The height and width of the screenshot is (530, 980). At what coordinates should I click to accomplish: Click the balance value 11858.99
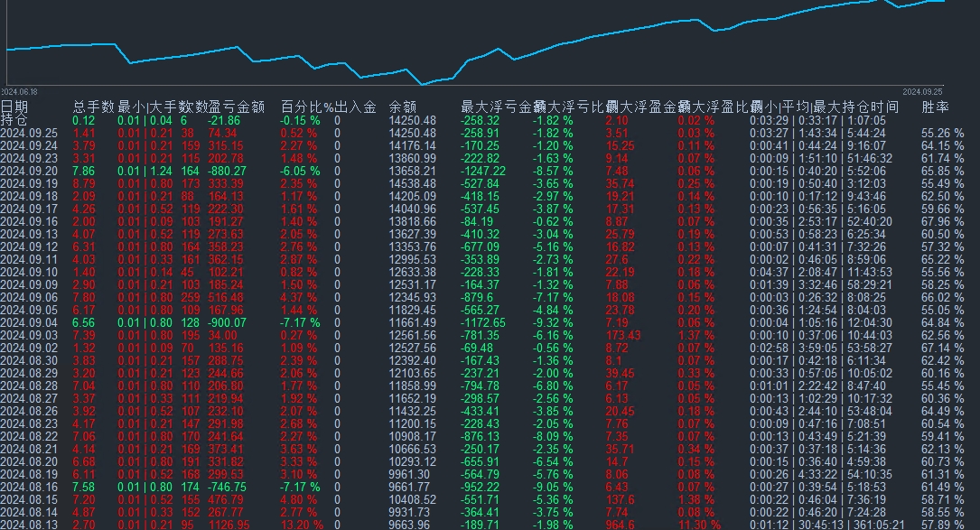click(x=413, y=386)
